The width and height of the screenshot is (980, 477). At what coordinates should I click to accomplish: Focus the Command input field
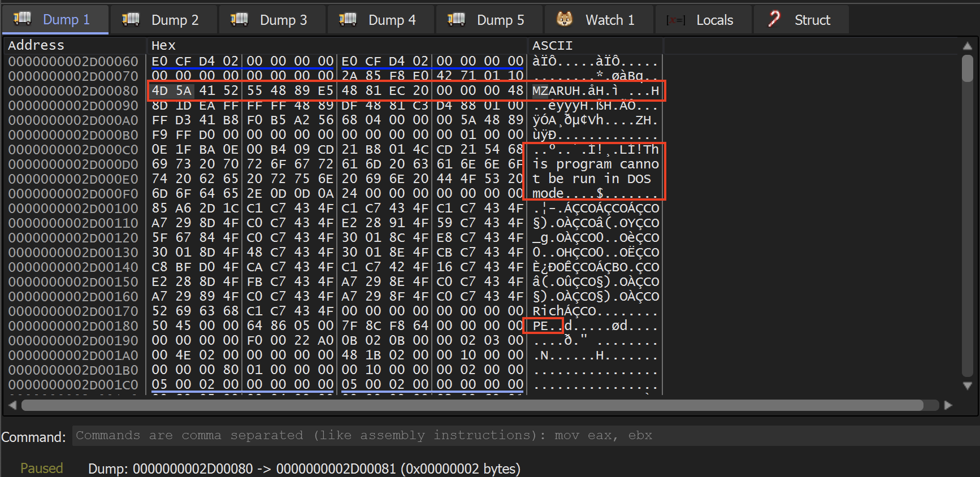pyautogui.click(x=525, y=436)
